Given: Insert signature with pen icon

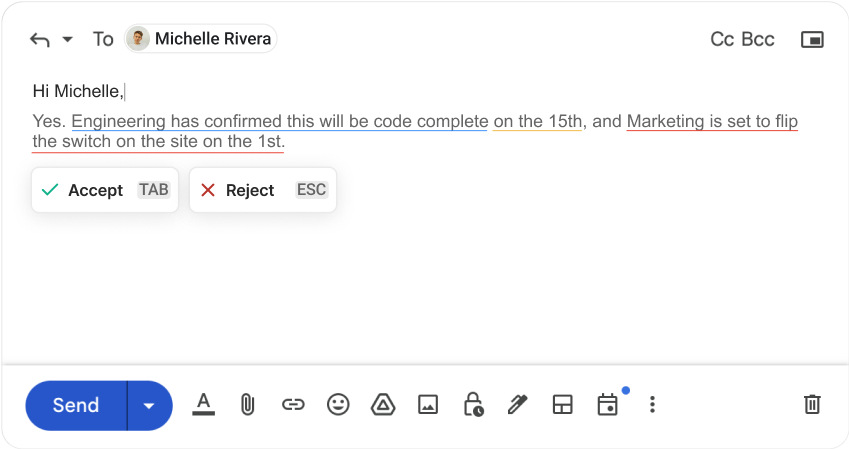Looking at the screenshot, I should (x=518, y=405).
